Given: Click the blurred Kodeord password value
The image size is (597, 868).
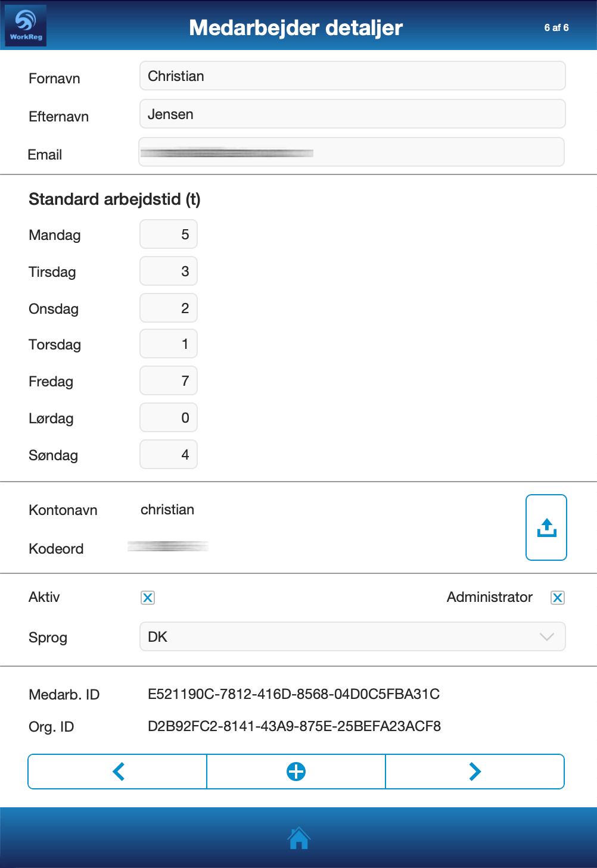Looking at the screenshot, I should [168, 547].
